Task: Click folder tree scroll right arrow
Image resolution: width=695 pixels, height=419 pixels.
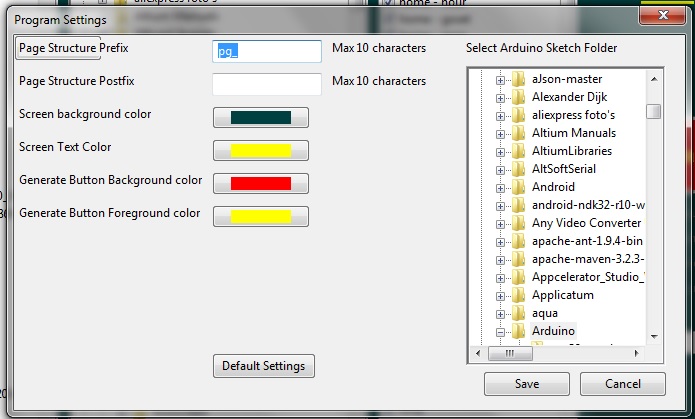Action: pyautogui.click(x=636, y=353)
